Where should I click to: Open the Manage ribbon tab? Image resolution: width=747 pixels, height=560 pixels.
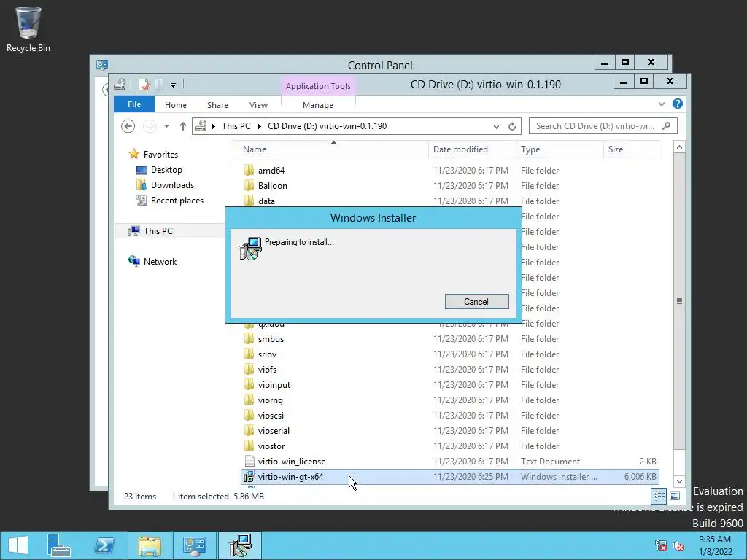point(318,105)
